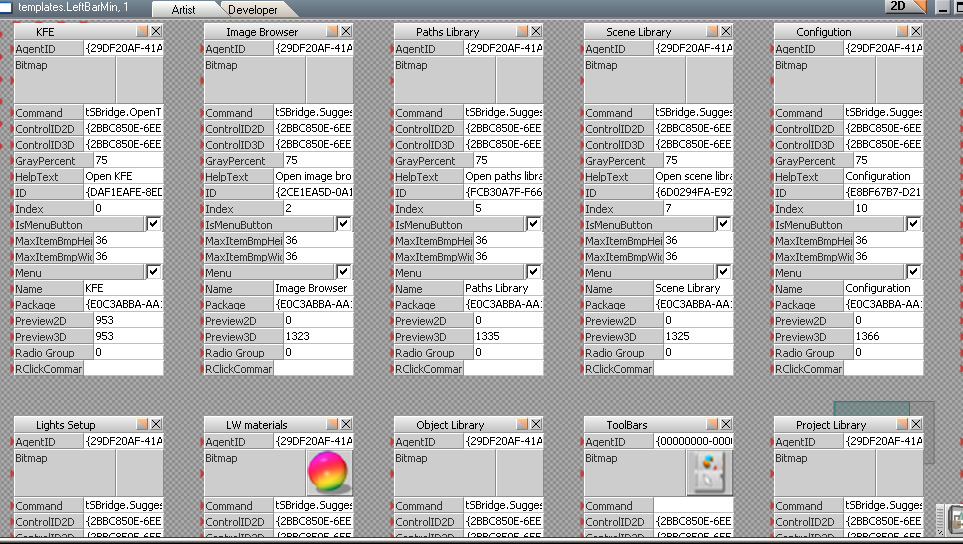Toggle Menu checkbox in Scene Library panel

click(723, 272)
